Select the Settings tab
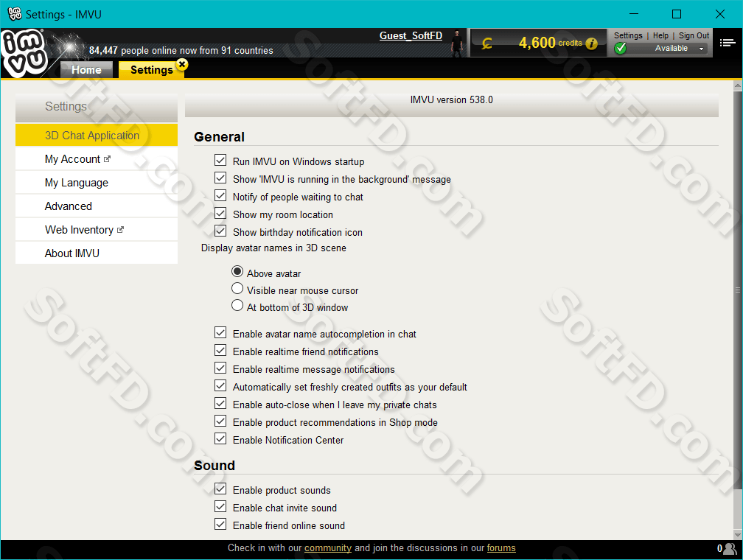 pos(152,70)
